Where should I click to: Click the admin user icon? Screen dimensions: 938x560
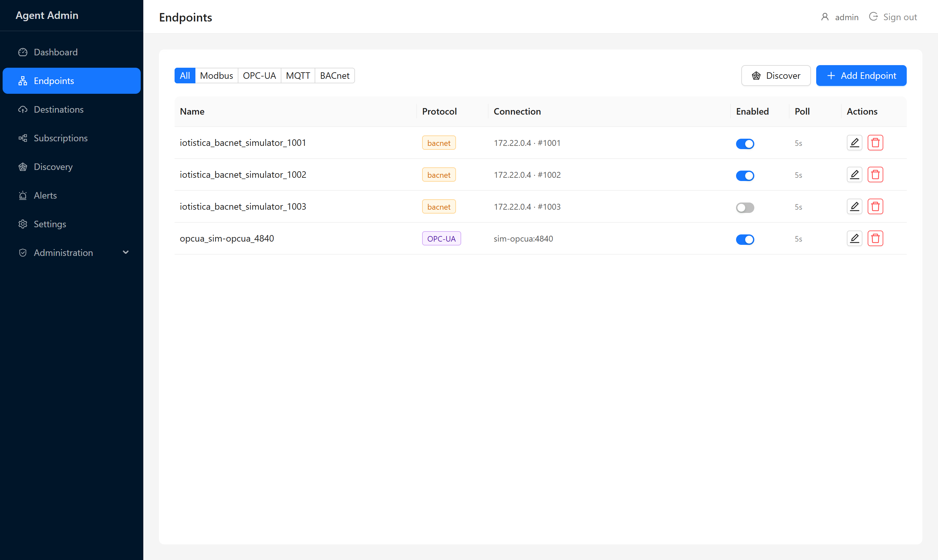coord(825,17)
